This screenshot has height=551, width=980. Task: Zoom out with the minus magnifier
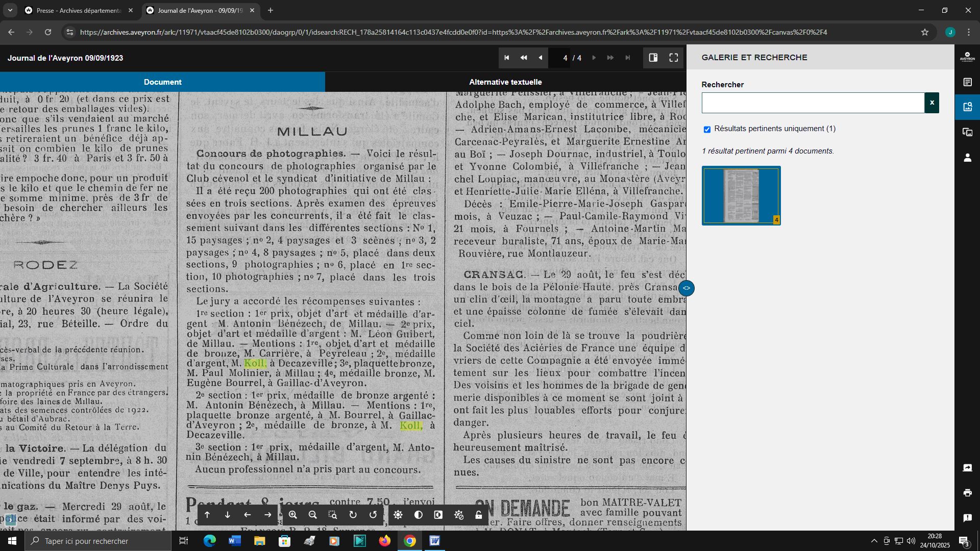pos(313,515)
